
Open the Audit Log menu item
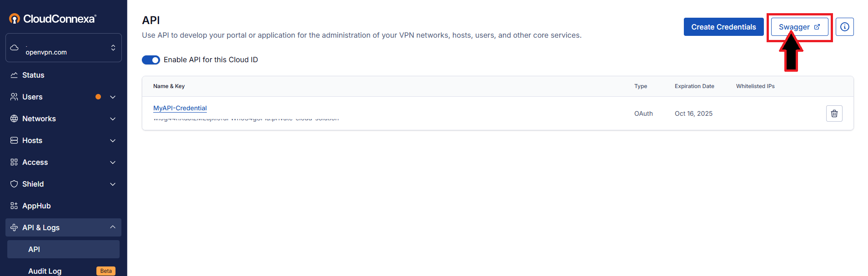(x=45, y=271)
